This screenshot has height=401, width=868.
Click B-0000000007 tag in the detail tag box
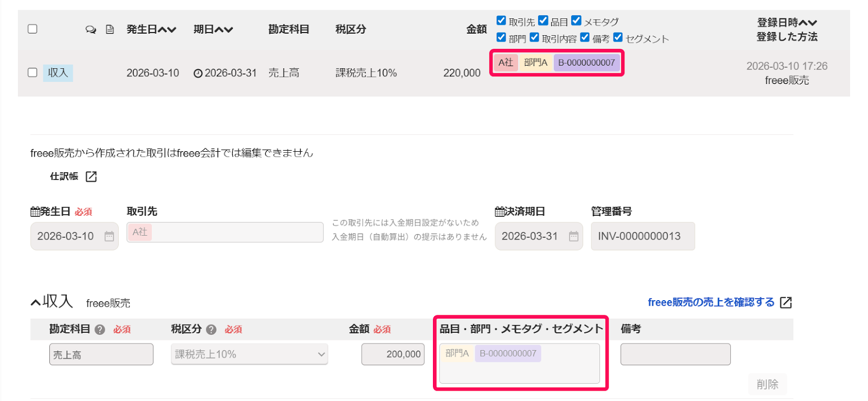tap(508, 353)
